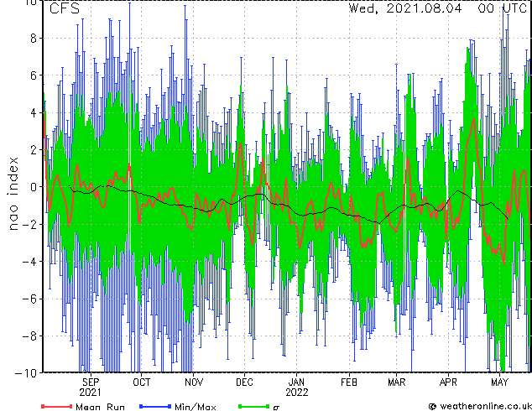Screen dimensions: 532x411
Task: Click the APR month label
Action: [x=448, y=382]
